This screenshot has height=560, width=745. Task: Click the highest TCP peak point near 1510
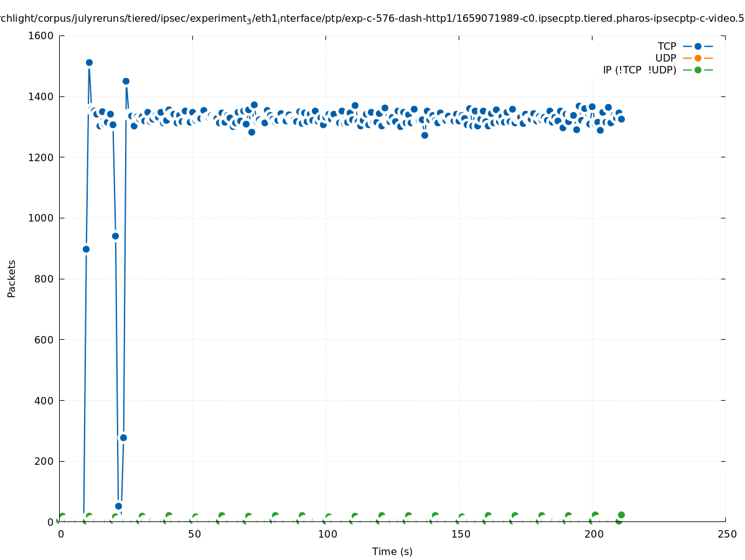click(x=89, y=62)
